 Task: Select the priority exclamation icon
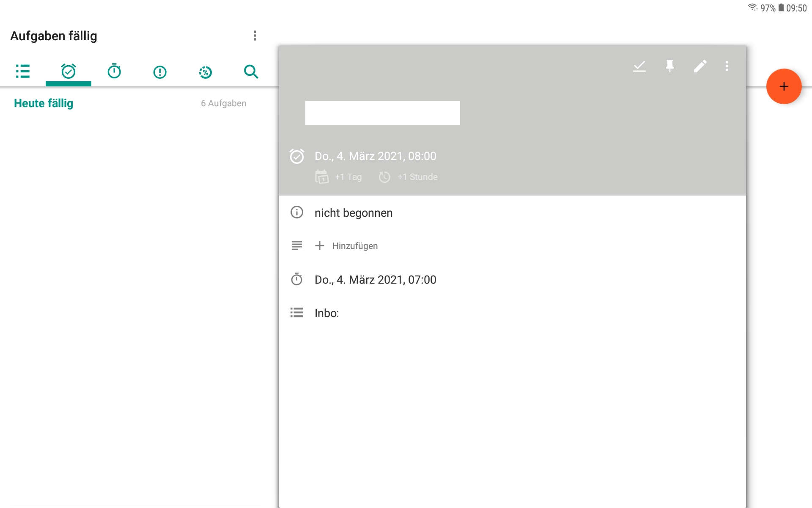click(159, 72)
